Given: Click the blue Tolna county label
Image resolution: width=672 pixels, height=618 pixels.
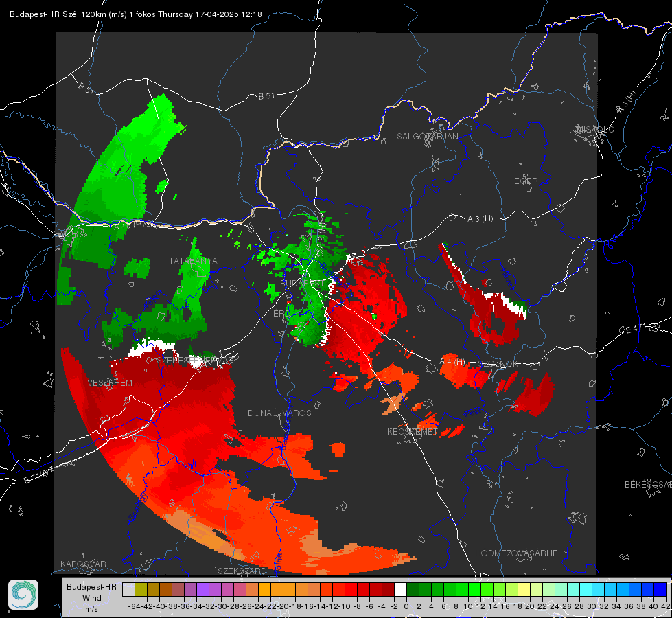Looking at the screenshot, I should 279,562.
